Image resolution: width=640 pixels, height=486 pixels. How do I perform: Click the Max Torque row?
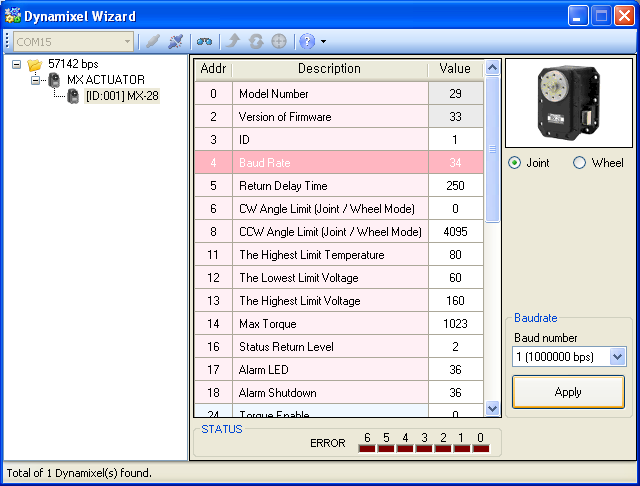click(x=338, y=323)
